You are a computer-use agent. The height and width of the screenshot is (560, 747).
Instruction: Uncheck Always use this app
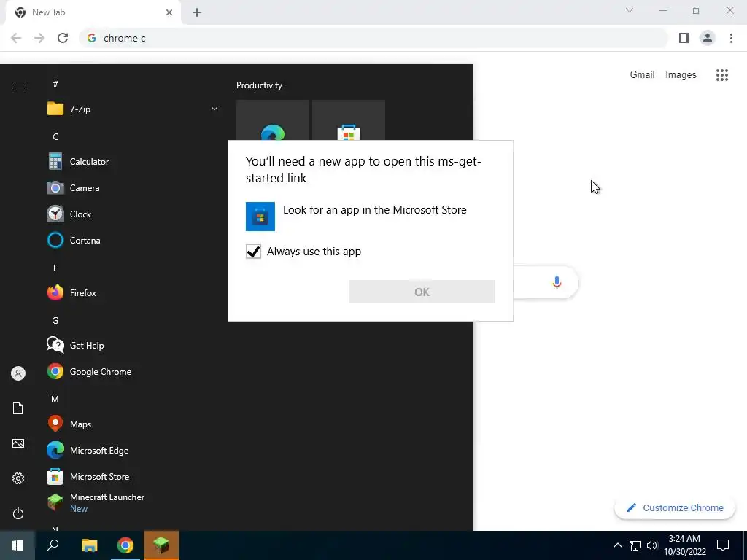coord(253,251)
